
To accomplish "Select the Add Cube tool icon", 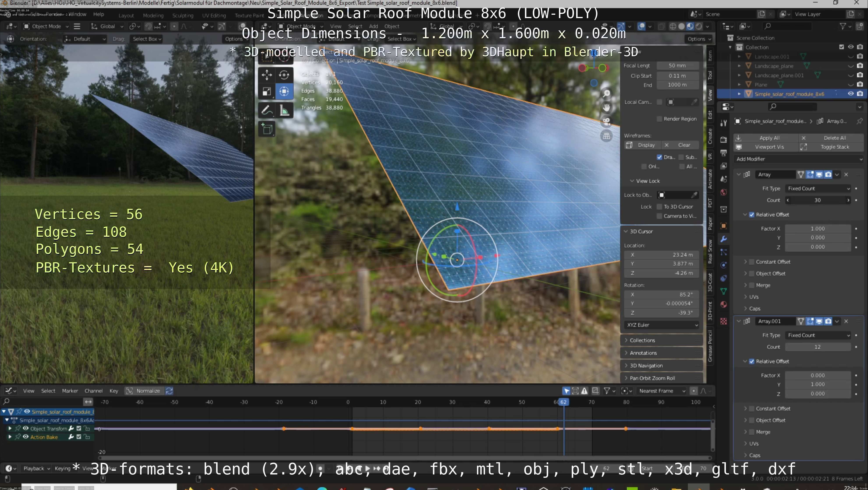I will click(267, 129).
